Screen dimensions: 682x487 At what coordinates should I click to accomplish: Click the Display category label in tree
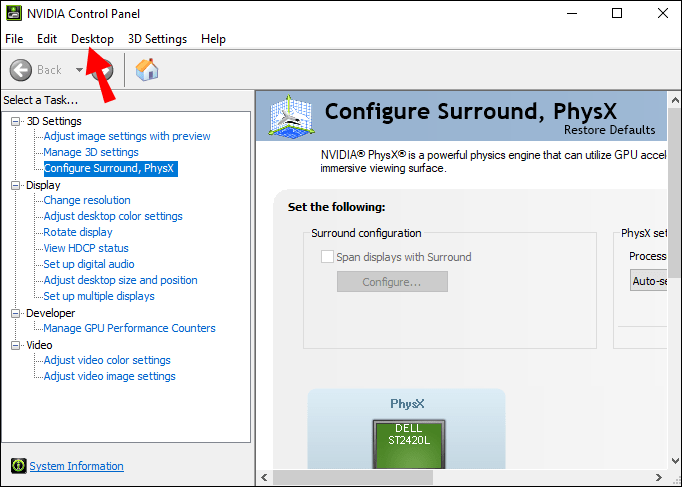click(43, 186)
